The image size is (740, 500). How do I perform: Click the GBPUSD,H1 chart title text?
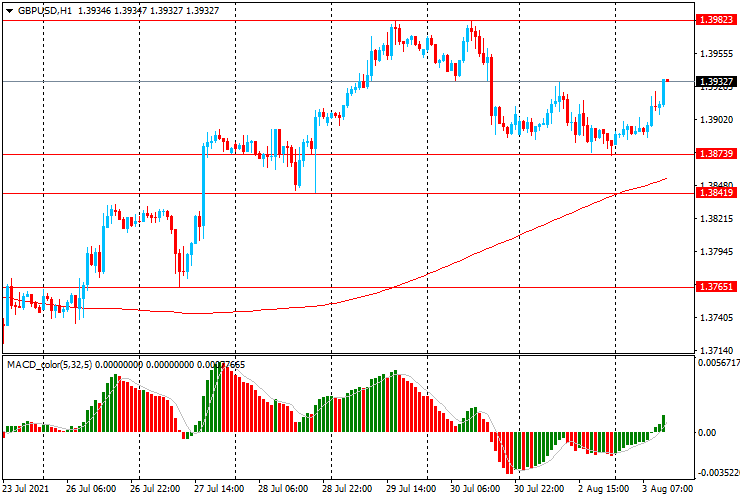coord(45,10)
